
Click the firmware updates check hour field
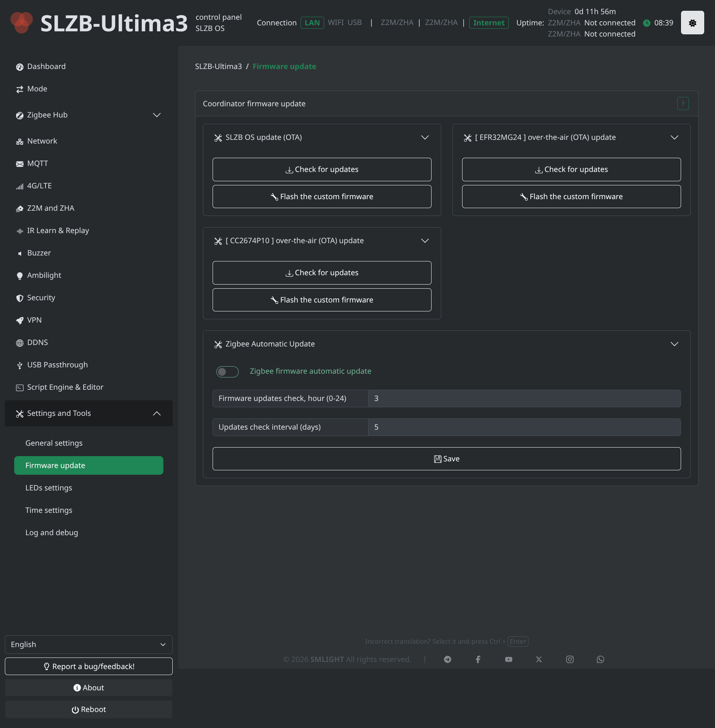pyautogui.click(x=524, y=398)
